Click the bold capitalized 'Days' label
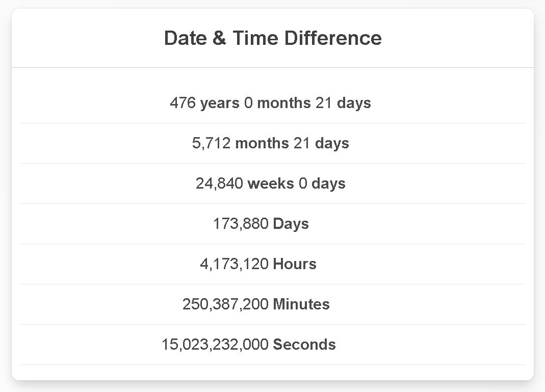 [x=291, y=224]
